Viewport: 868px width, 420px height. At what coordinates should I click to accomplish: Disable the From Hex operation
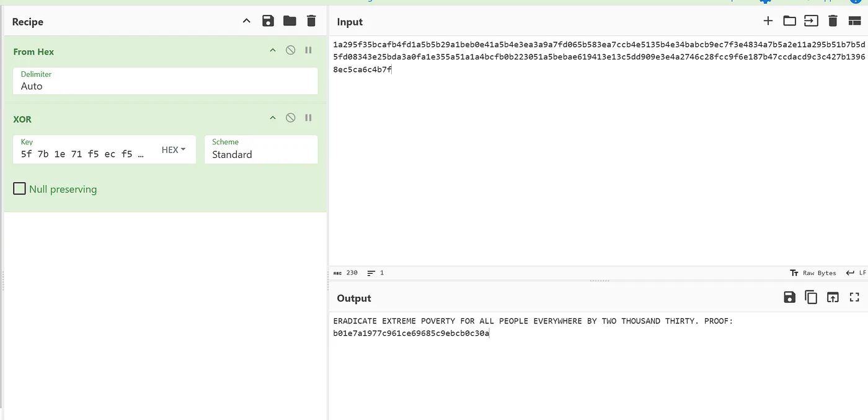tap(290, 50)
